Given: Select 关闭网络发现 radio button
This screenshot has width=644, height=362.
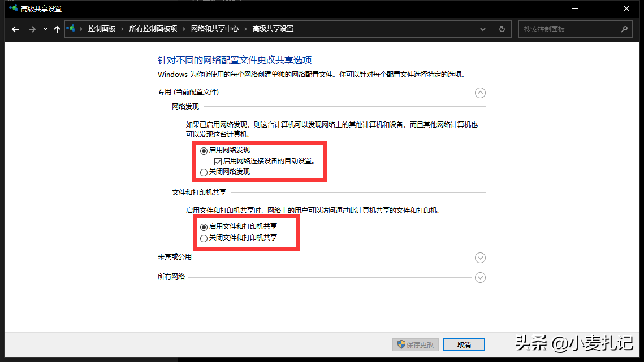Looking at the screenshot, I should tap(204, 172).
